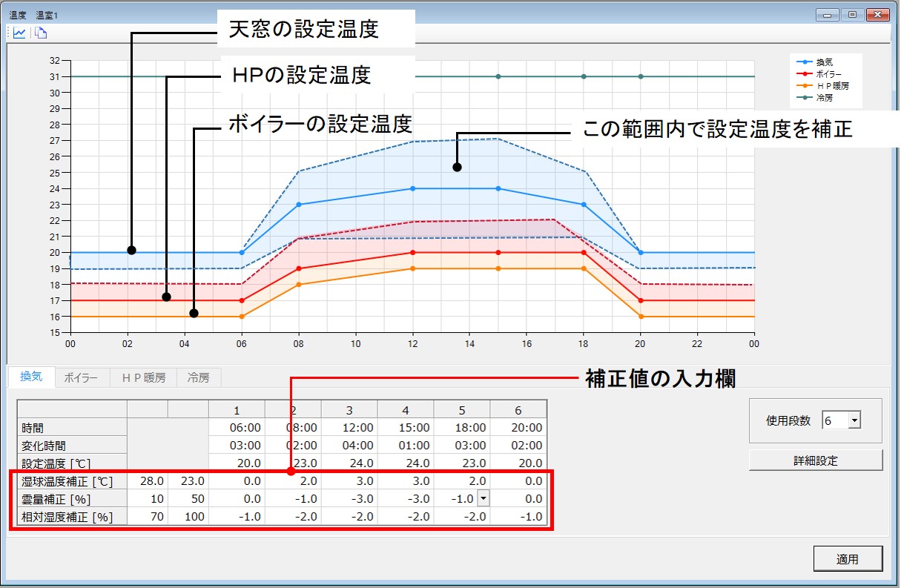
Task: Click the 湿球温度補正 [℃] row label
Action: point(73,481)
